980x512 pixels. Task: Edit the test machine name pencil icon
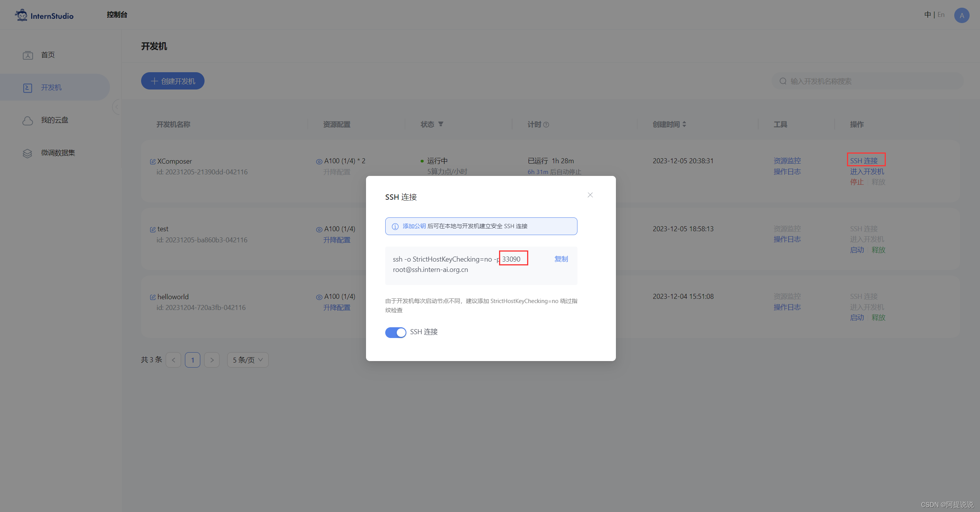(x=153, y=229)
